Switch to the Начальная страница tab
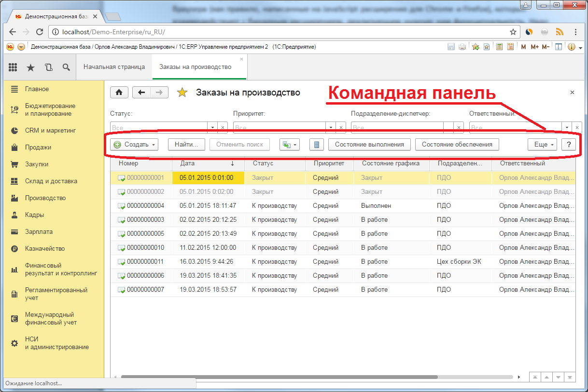The height and width of the screenshot is (392, 588). coord(114,67)
